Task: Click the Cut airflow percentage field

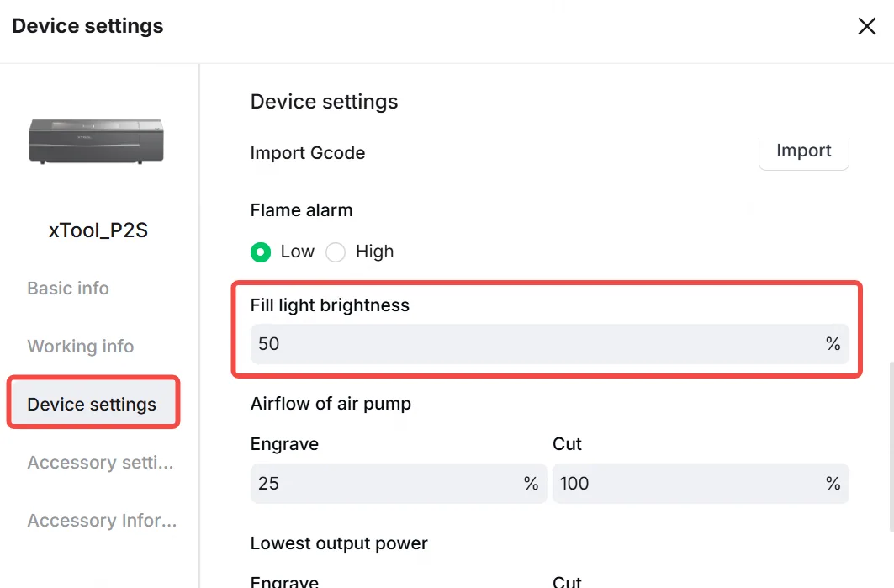Action: [x=701, y=483]
